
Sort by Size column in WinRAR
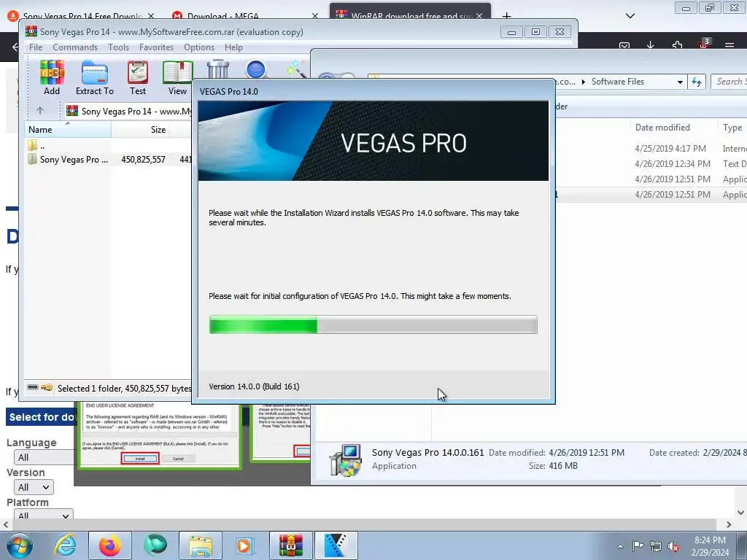[x=140, y=130]
